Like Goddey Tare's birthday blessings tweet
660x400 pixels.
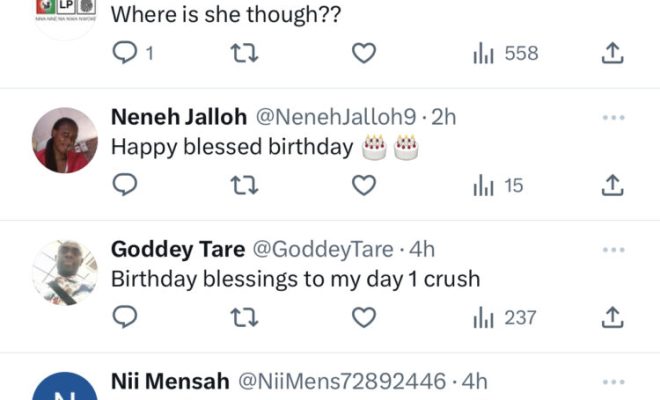click(365, 318)
